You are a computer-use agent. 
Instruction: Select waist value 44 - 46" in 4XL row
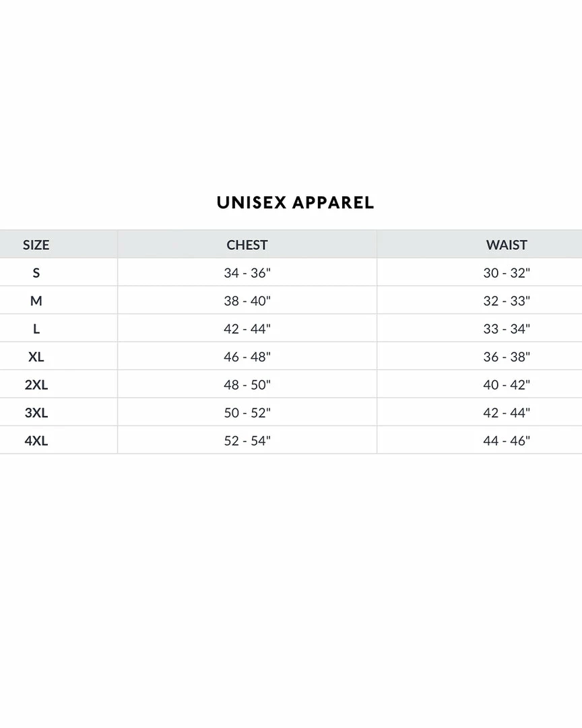[x=507, y=441]
